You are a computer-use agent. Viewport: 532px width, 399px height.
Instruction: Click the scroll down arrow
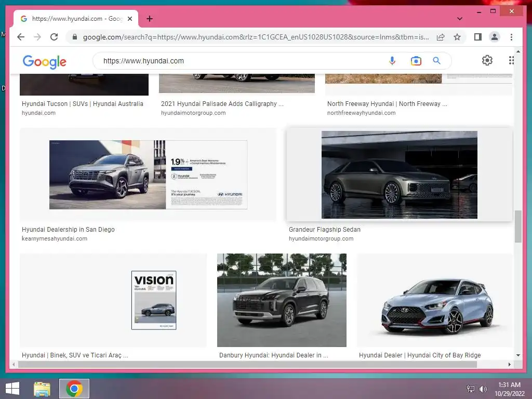click(x=518, y=355)
